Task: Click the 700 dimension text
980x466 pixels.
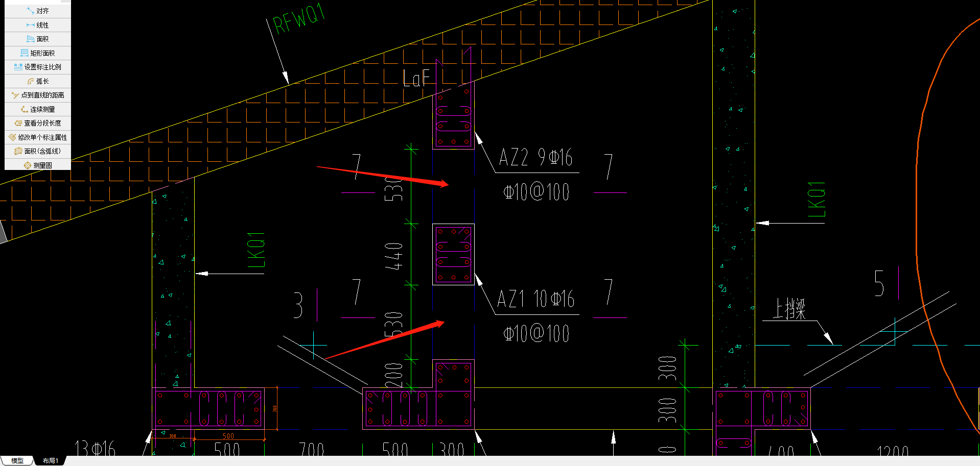Action: [312, 450]
